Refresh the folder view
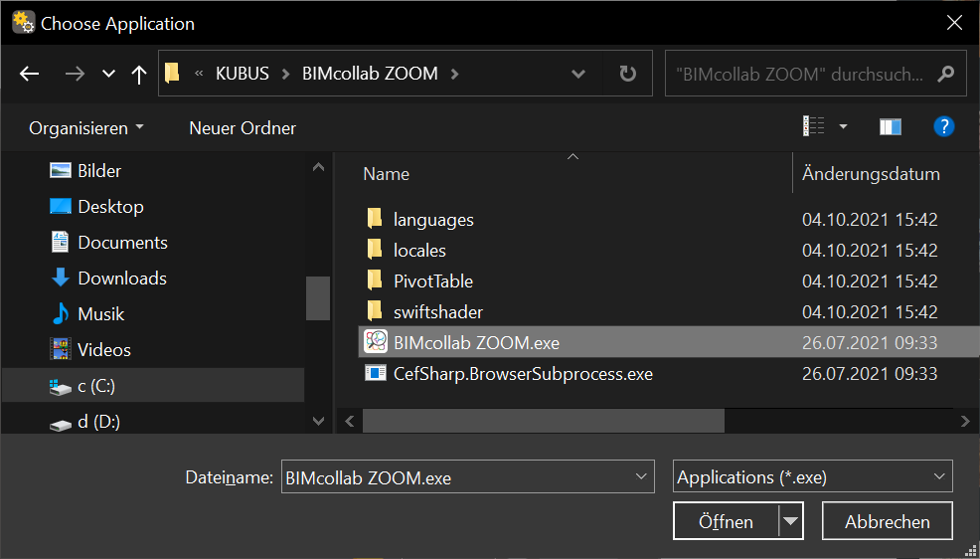Viewport: 980px width, 559px height. pyautogui.click(x=627, y=74)
